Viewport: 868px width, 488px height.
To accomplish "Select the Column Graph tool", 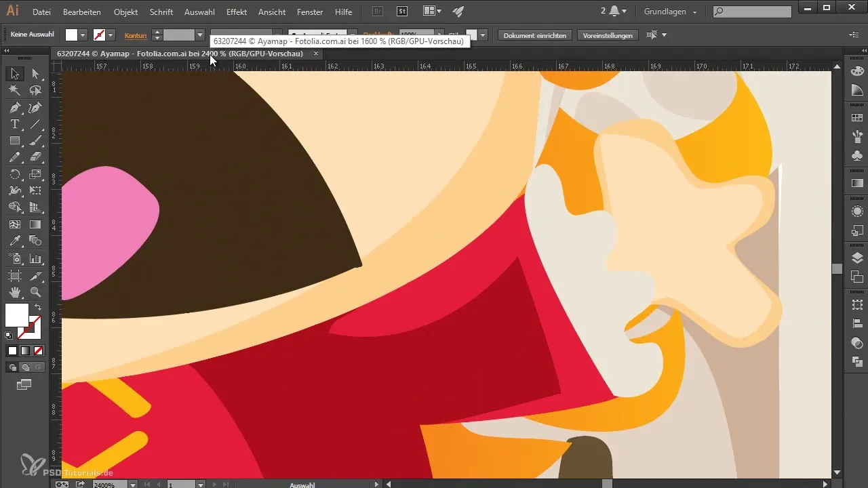I will click(x=35, y=258).
